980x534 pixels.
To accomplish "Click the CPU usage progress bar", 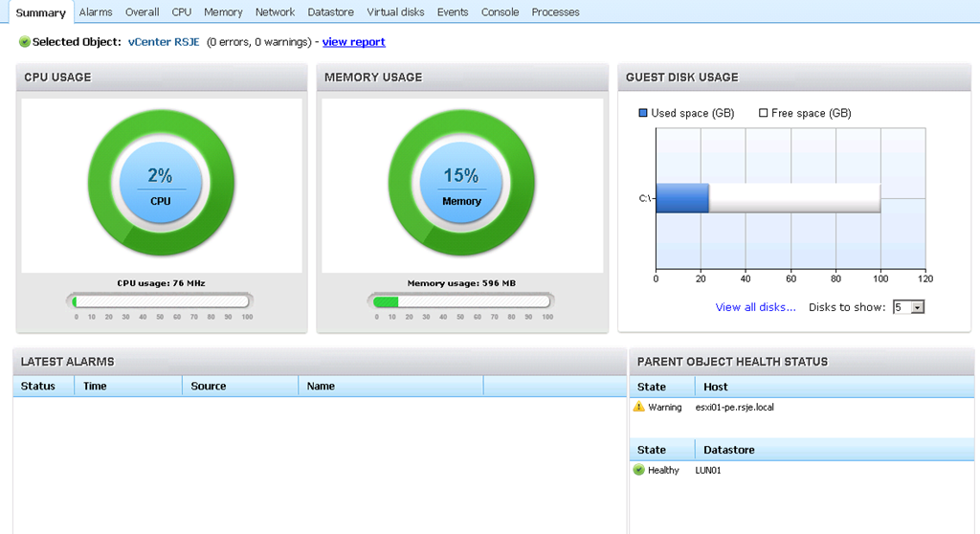I will point(161,301).
